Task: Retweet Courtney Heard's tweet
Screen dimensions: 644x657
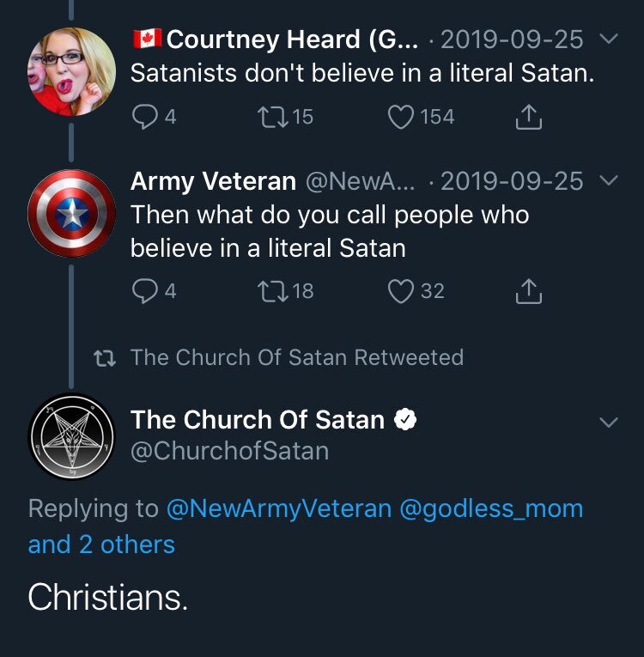Action: (275, 117)
